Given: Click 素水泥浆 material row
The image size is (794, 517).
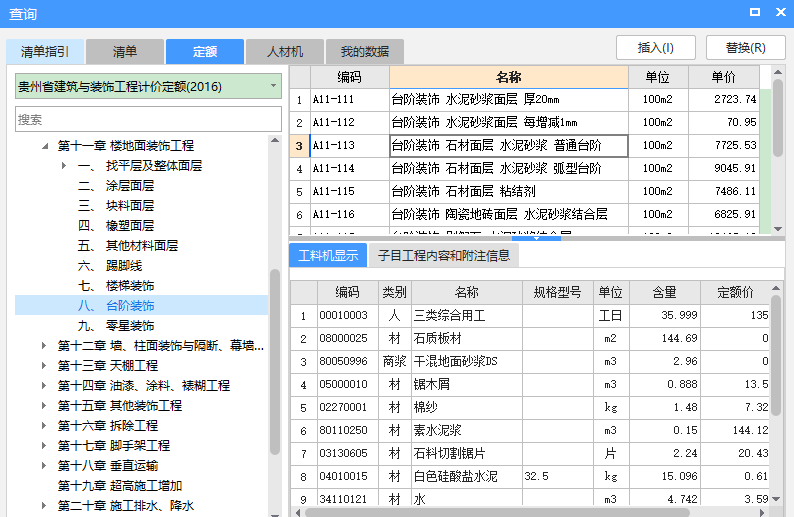Looking at the screenshot, I should click(x=531, y=430).
